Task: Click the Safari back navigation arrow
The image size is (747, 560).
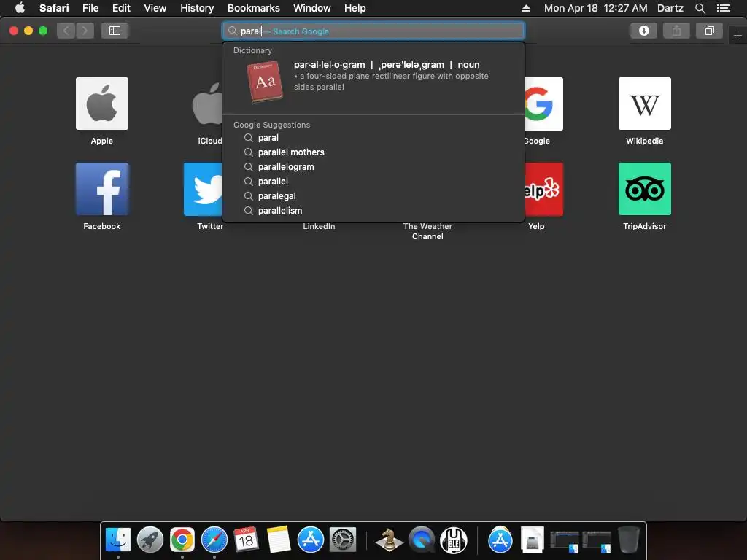Action: [66, 31]
